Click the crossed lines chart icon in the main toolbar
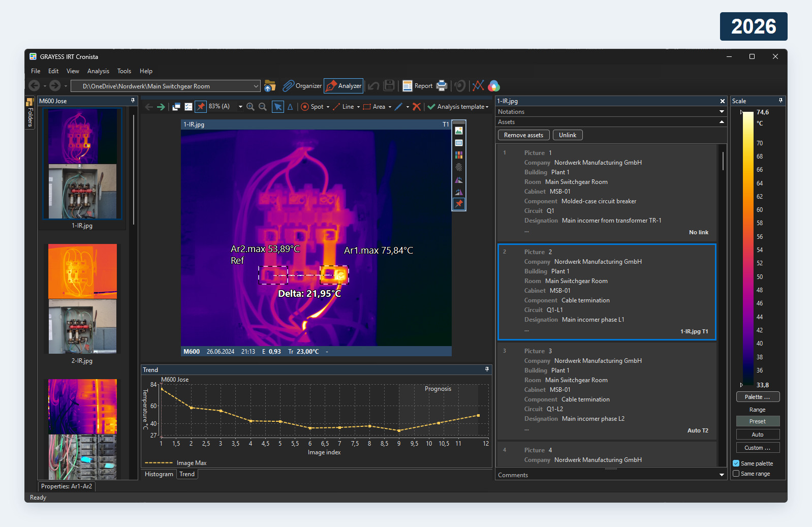 click(478, 86)
